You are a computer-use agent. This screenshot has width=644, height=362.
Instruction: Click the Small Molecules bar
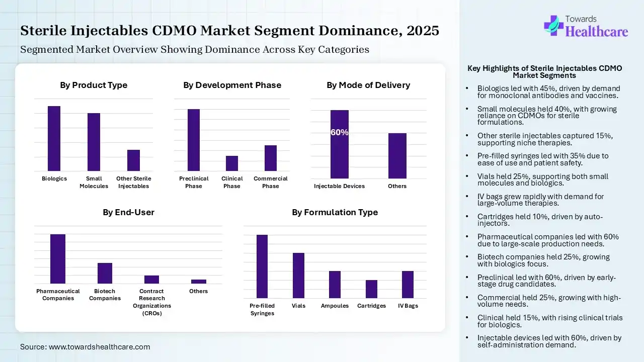(x=94, y=142)
